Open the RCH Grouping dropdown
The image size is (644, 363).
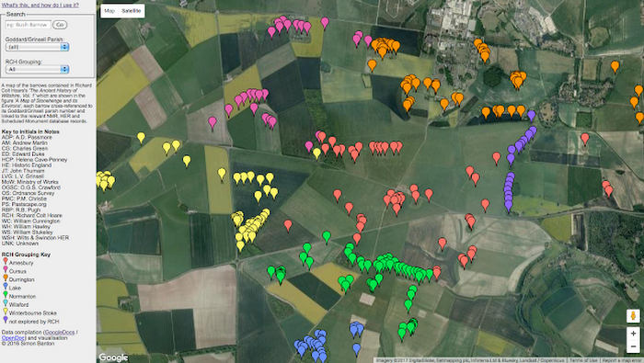pos(37,69)
